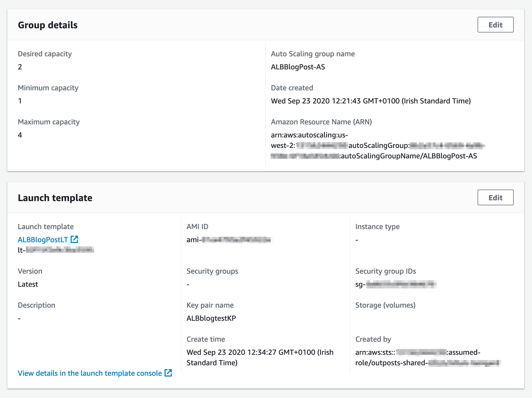Click external icon after launch template console link
Screen dimensions: 532x398
pos(168,373)
